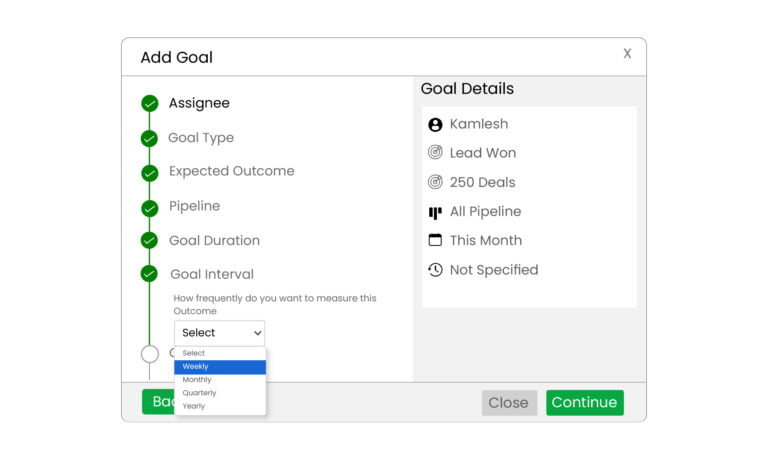Click the Expected Outcome step checkmark
This screenshot has height=461, width=768.
[150, 172]
